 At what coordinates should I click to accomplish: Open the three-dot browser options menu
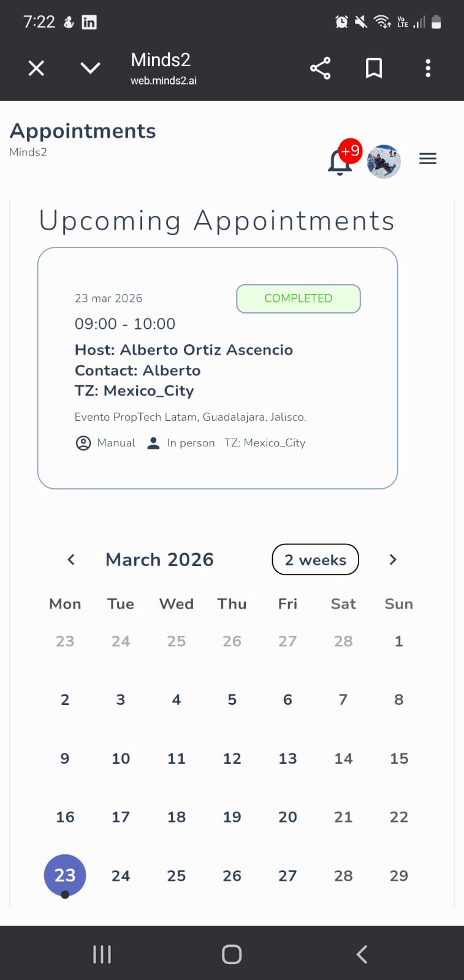428,68
